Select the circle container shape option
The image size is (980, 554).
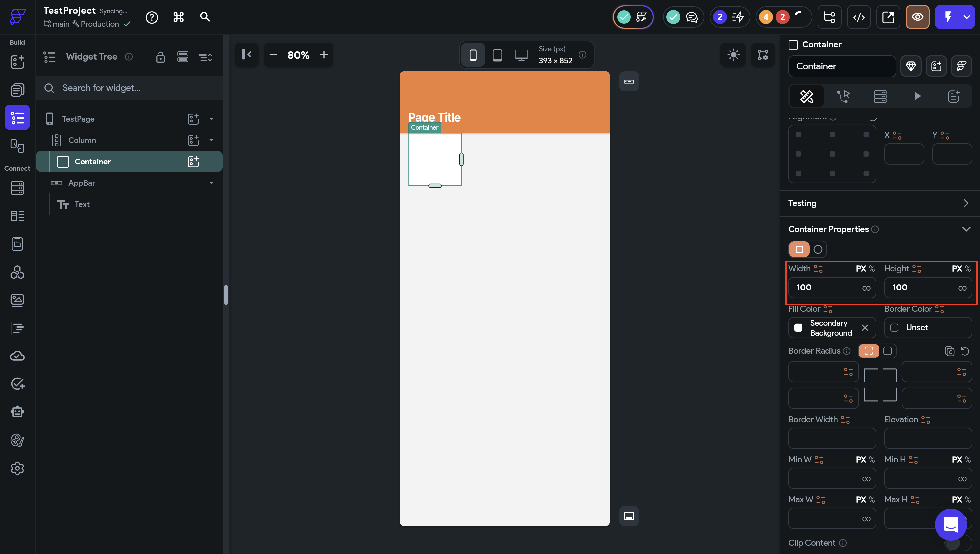coord(818,249)
